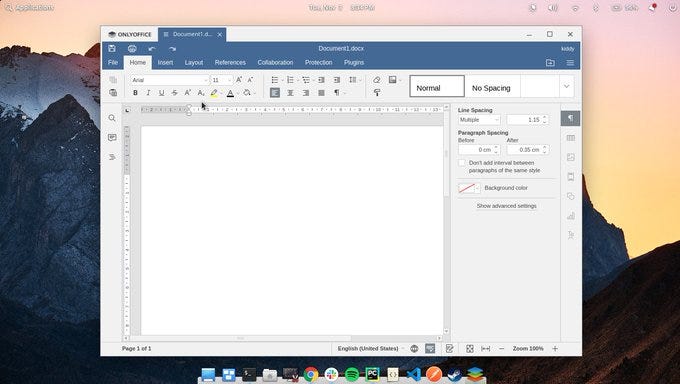The height and width of the screenshot is (384, 680).
Task: Open the nonprinting characters dropdown
Action: click(x=344, y=93)
